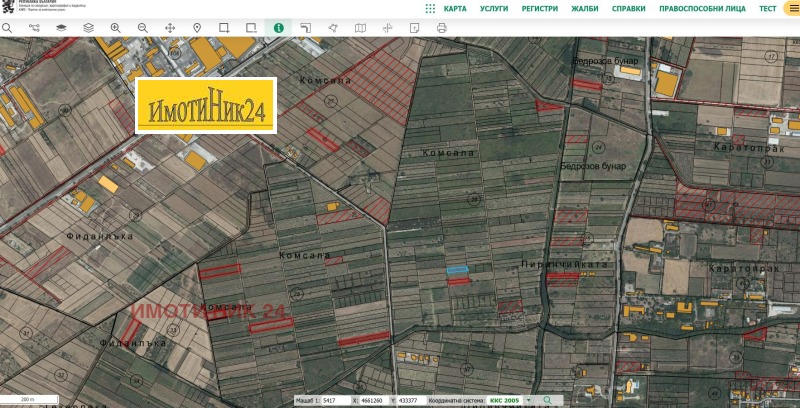Select the split parcel tool
Image resolution: width=800 pixels, height=408 pixels.
(387, 28)
